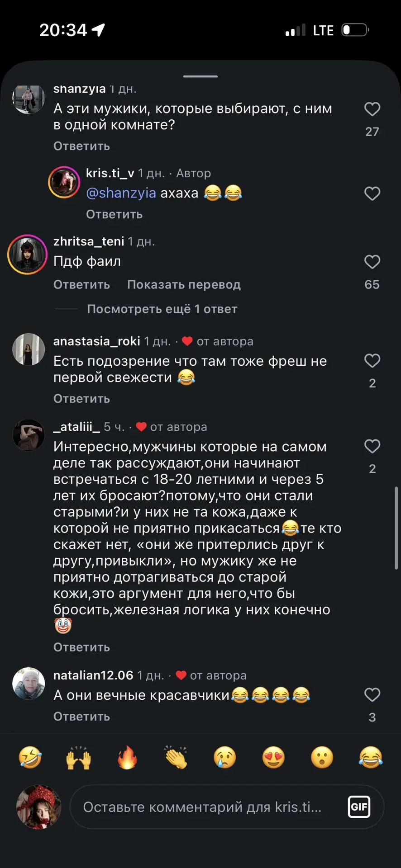Tap 'Ответить' under shanzyia comment

point(81,146)
